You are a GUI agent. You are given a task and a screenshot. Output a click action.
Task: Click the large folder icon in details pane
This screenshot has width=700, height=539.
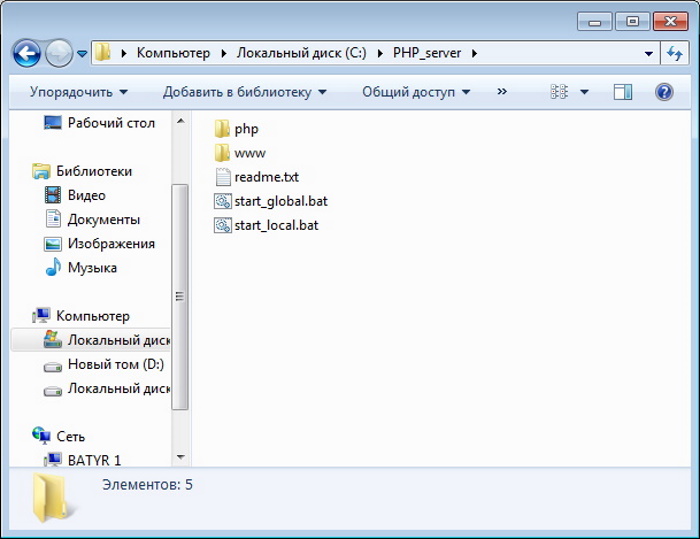pyautogui.click(x=53, y=497)
